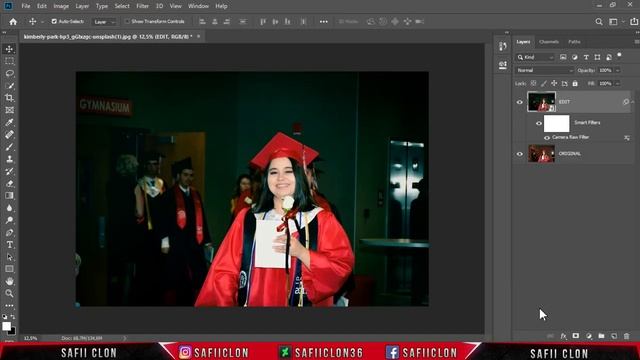The width and height of the screenshot is (640, 360).
Task: Open the Opacity slider dropdown arrow
Action: (x=618, y=70)
